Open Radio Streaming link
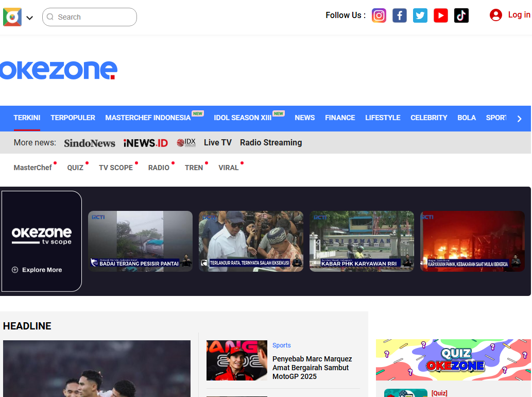Image resolution: width=532 pixels, height=397 pixels. click(271, 143)
